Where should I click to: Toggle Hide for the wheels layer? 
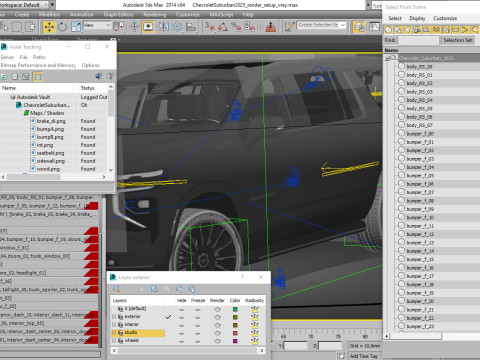coord(182,341)
